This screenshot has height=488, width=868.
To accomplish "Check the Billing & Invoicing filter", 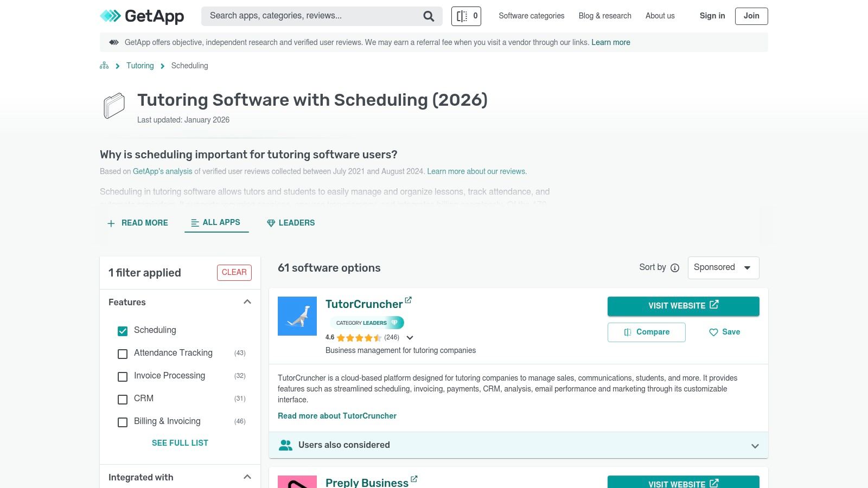I will (122, 422).
